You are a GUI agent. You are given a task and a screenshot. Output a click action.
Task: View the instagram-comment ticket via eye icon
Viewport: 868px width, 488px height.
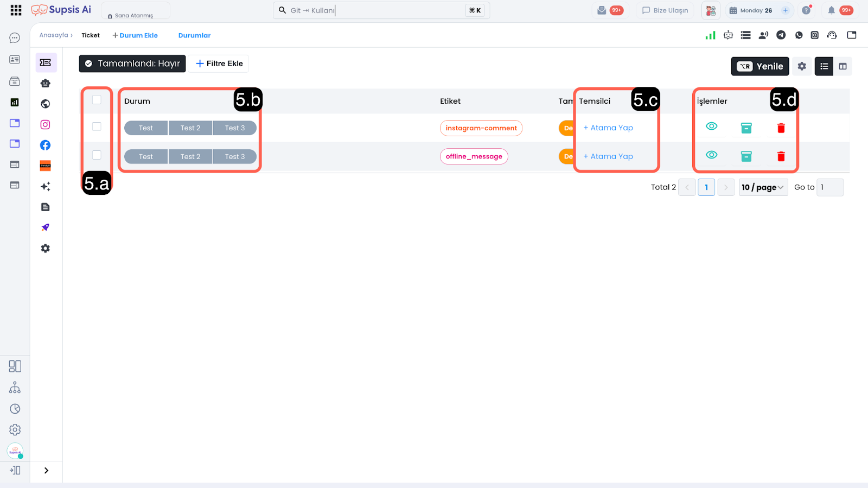711,126
